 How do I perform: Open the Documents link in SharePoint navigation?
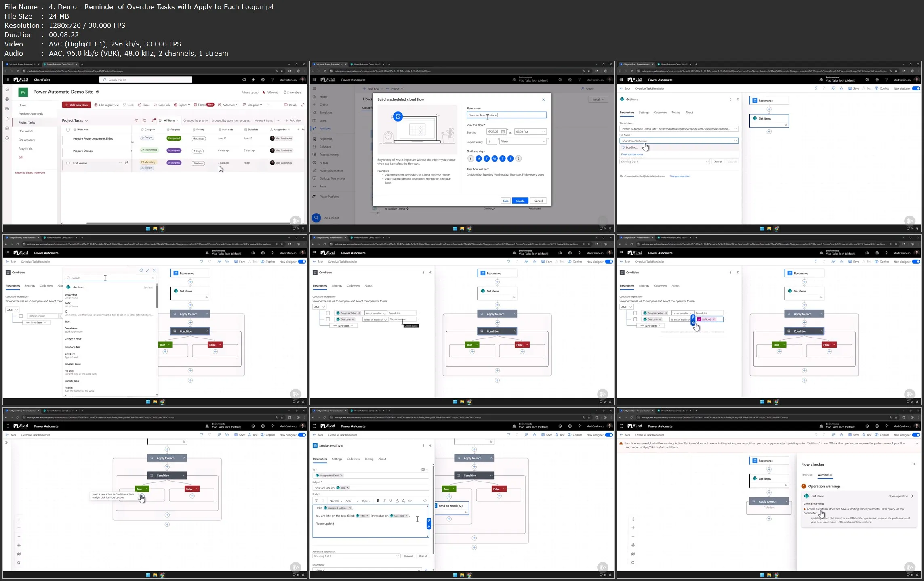tap(25, 131)
